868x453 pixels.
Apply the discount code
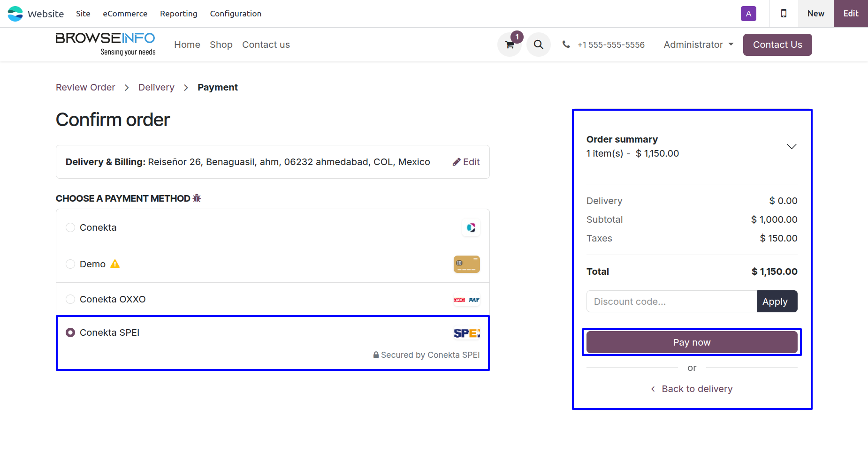tap(777, 302)
